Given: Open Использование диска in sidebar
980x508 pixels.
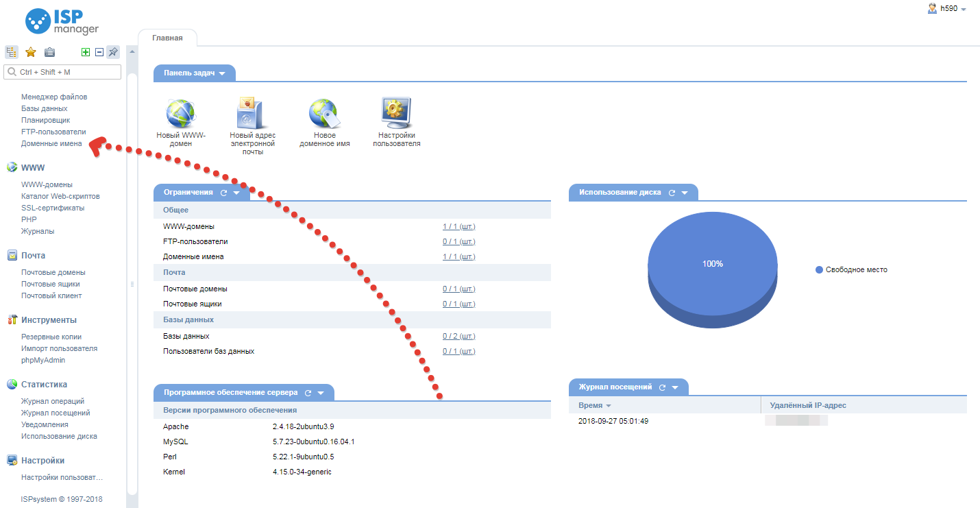Looking at the screenshot, I should pos(59,436).
